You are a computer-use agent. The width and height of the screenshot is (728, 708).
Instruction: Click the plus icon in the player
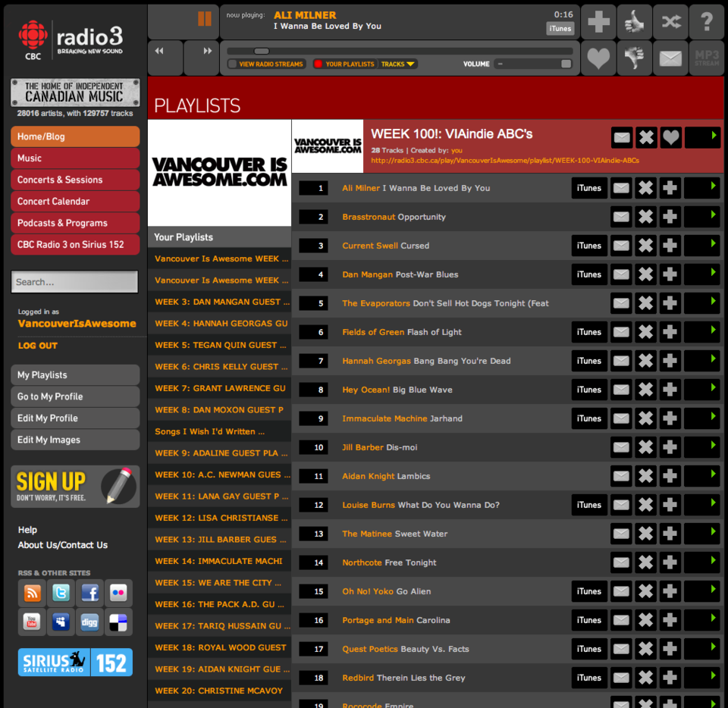coord(598,21)
